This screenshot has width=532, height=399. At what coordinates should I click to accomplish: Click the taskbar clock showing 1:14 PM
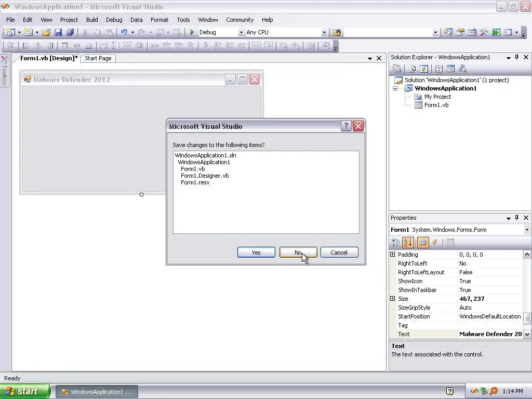click(x=512, y=392)
